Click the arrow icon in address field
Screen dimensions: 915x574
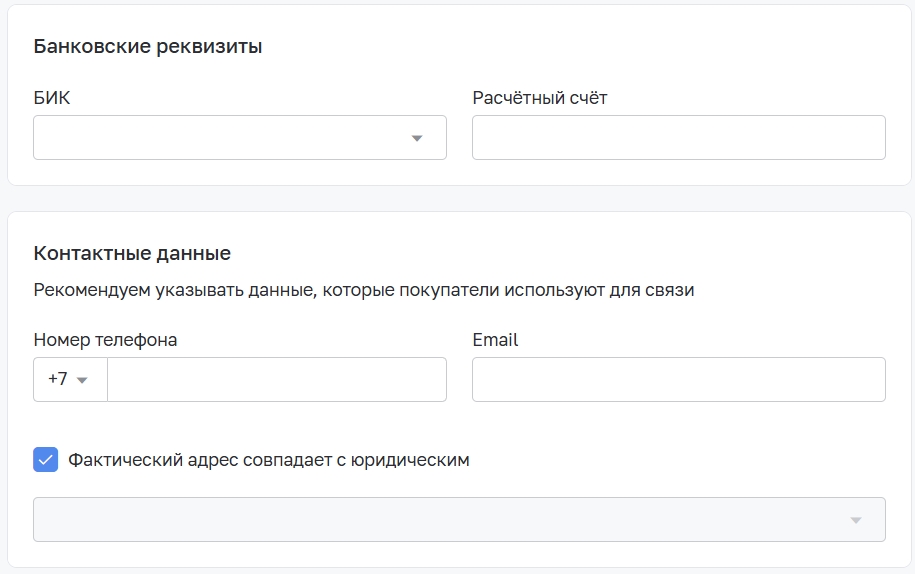click(855, 520)
